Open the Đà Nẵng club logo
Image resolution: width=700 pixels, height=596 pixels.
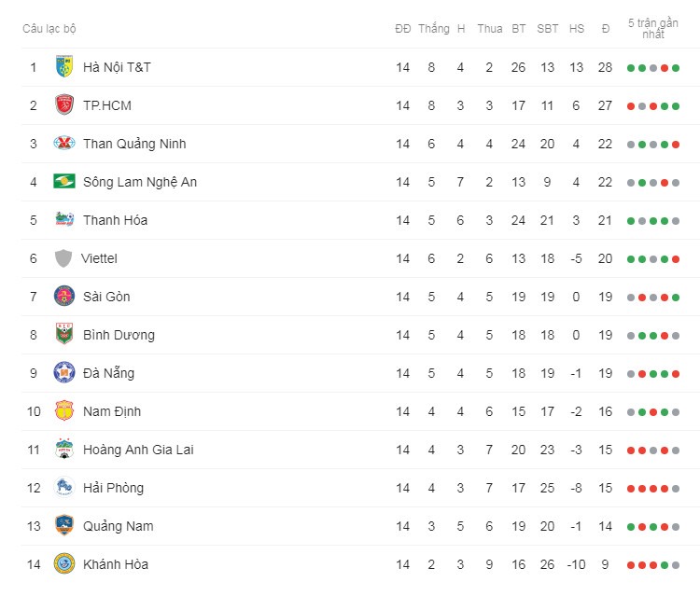(x=63, y=372)
